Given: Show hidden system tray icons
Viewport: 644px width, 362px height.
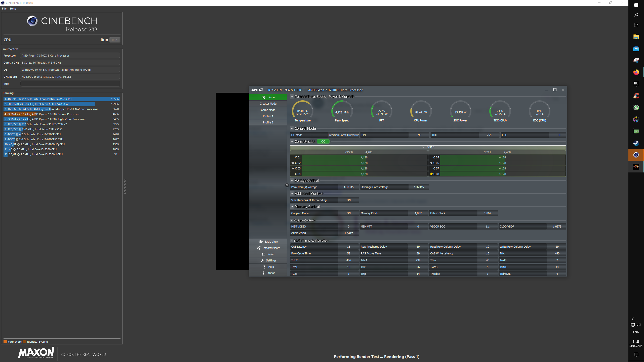Looking at the screenshot, I should coord(633,319).
